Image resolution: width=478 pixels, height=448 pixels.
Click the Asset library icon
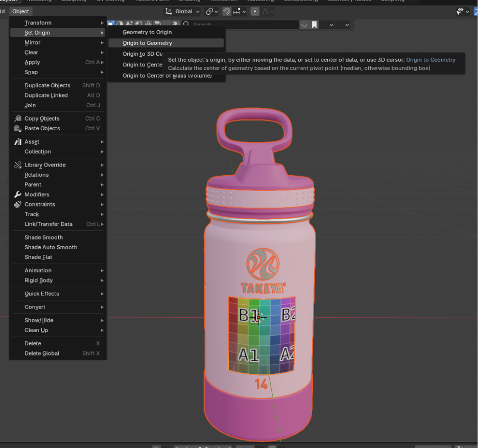[x=18, y=142]
